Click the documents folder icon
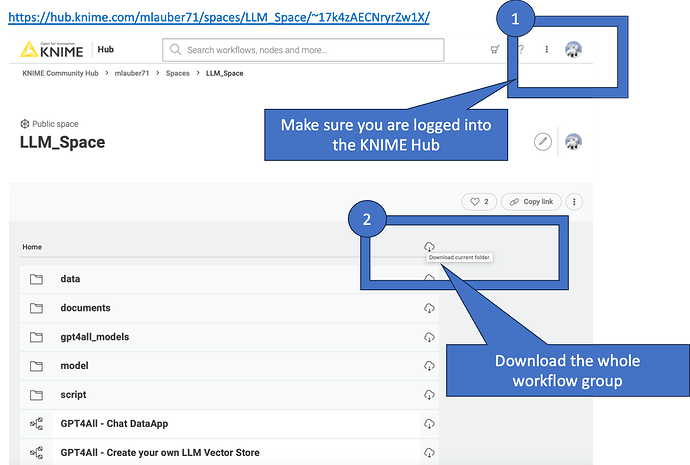Viewport: 690px width, 465px height. pyautogui.click(x=36, y=308)
